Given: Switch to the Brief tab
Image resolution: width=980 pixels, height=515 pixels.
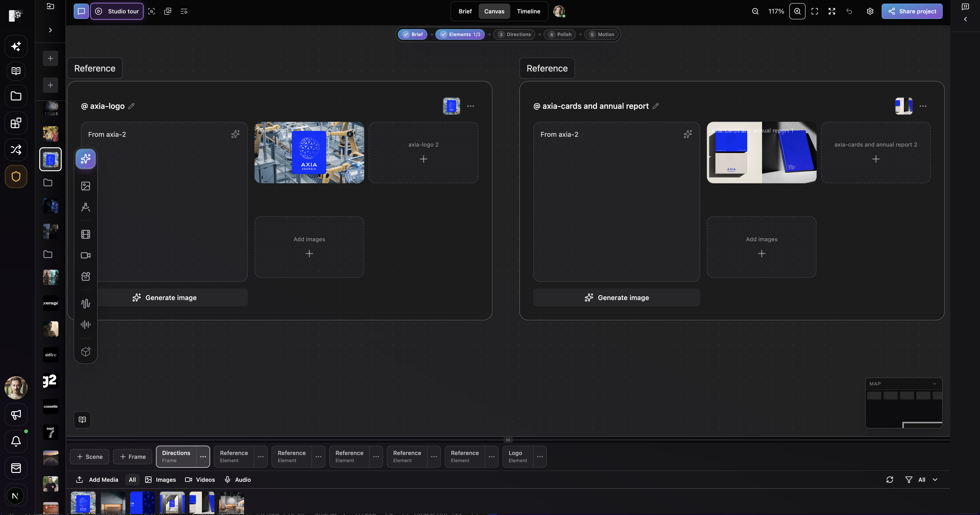Looking at the screenshot, I should (465, 11).
